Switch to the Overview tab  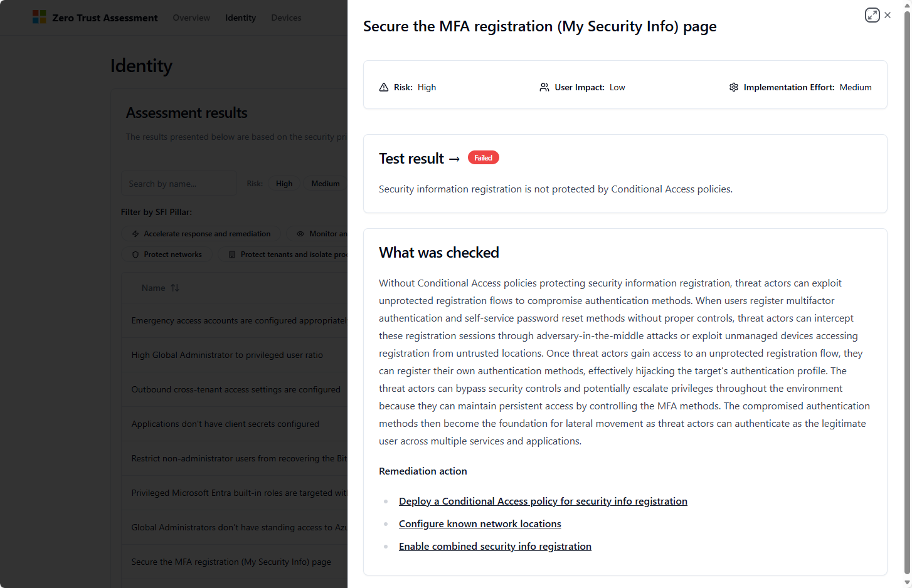pyautogui.click(x=191, y=18)
